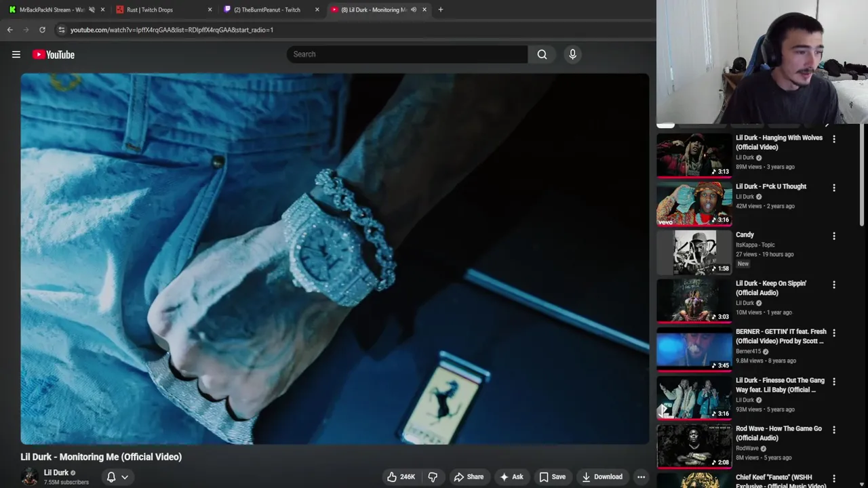
Task: Open the Lil Durk channel name link
Action: pos(56,472)
